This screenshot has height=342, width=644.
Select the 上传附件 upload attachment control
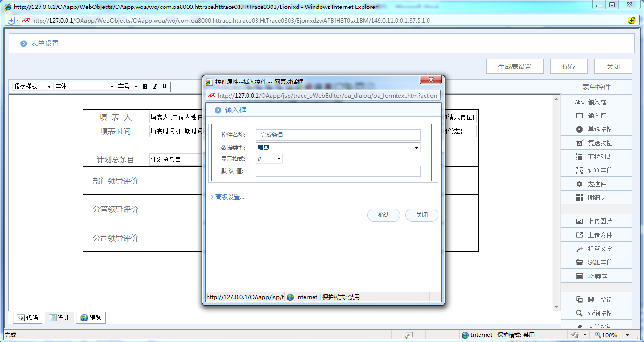[x=596, y=234]
